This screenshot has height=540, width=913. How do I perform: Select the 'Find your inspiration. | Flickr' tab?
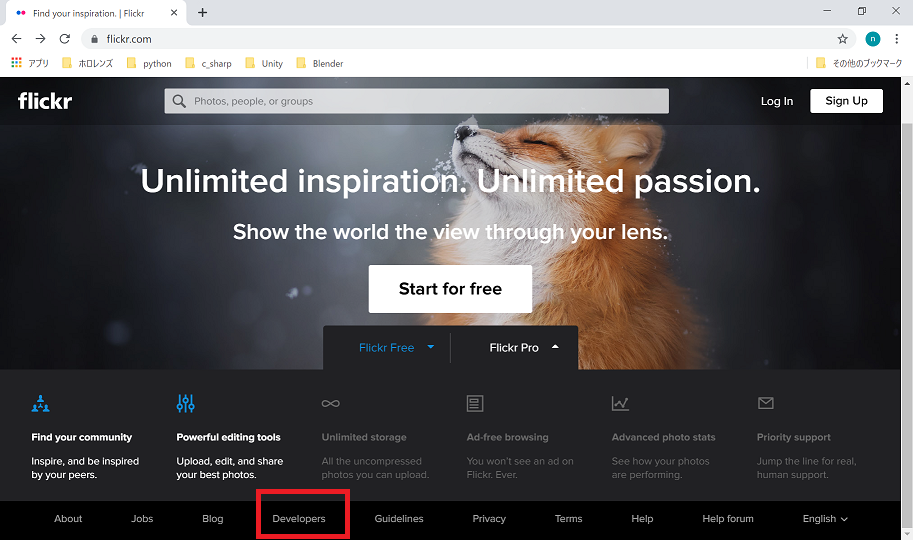point(96,13)
